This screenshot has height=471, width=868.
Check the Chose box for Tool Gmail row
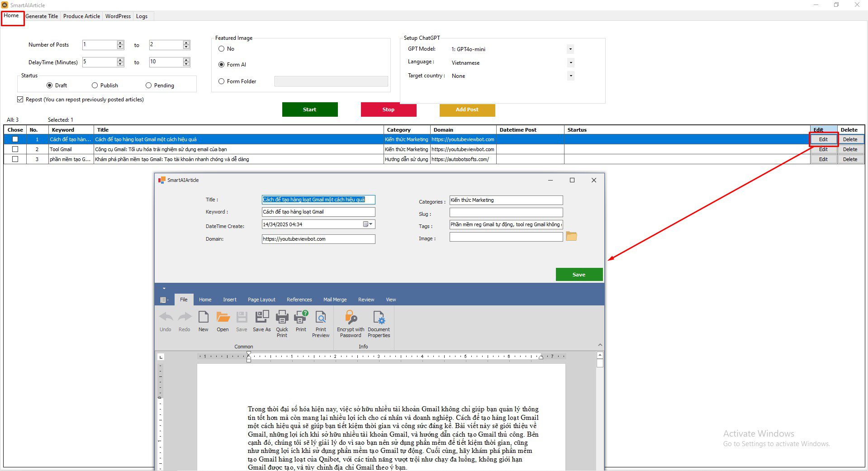[x=15, y=149]
